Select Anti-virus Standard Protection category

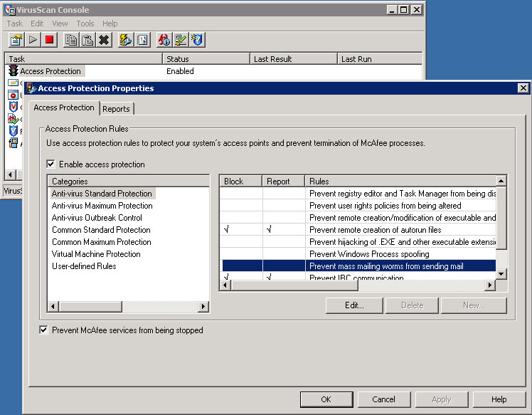click(x=102, y=193)
